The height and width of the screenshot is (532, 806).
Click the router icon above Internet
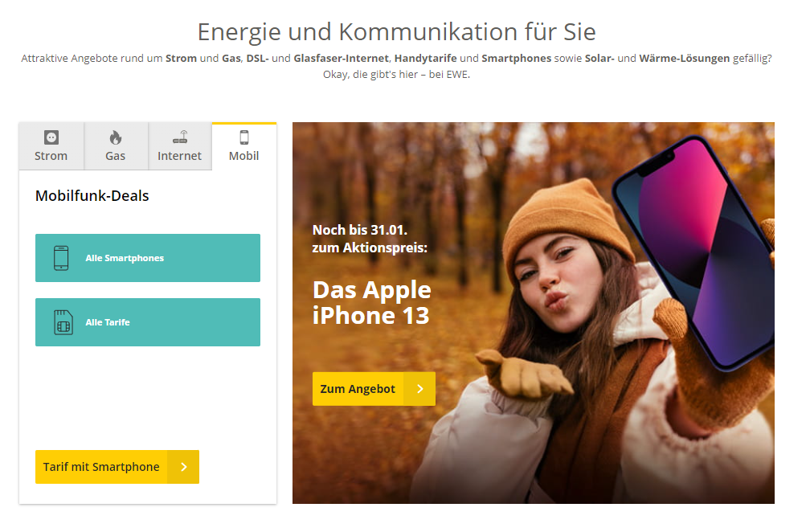tap(180, 137)
